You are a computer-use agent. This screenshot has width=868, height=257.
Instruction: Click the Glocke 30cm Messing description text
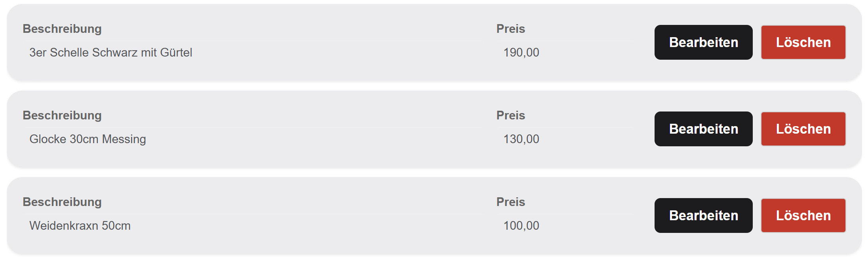[88, 139]
